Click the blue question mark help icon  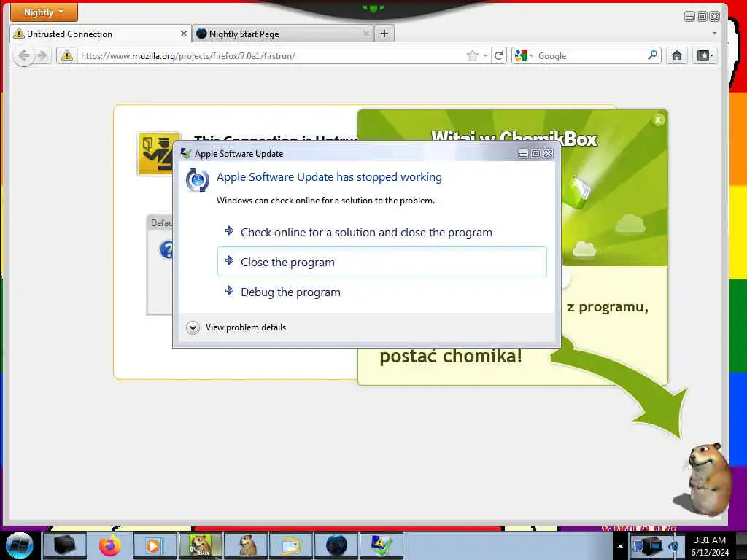tap(166, 249)
